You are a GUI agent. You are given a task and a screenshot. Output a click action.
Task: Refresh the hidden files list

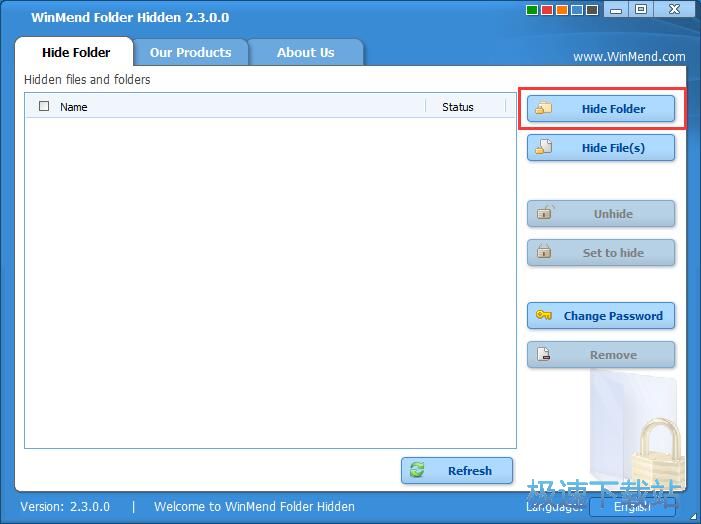tap(457, 470)
